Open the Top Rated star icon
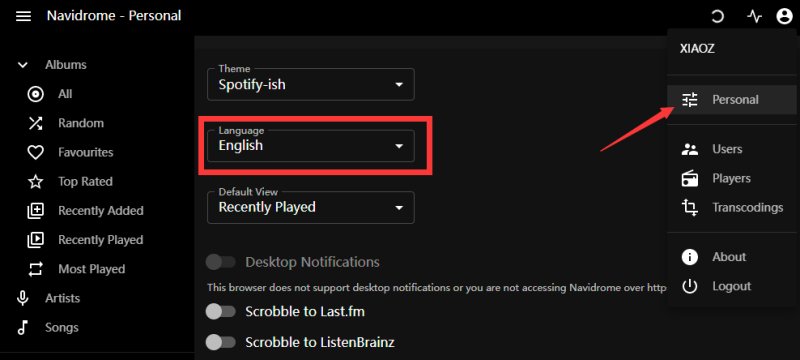The width and height of the screenshot is (800, 360). (x=35, y=182)
